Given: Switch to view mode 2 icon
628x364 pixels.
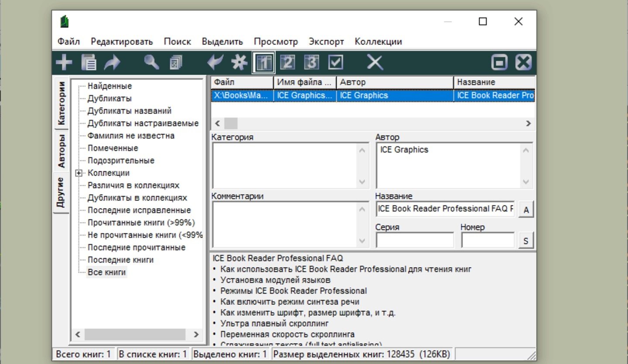Looking at the screenshot, I should click(x=287, y=63).
